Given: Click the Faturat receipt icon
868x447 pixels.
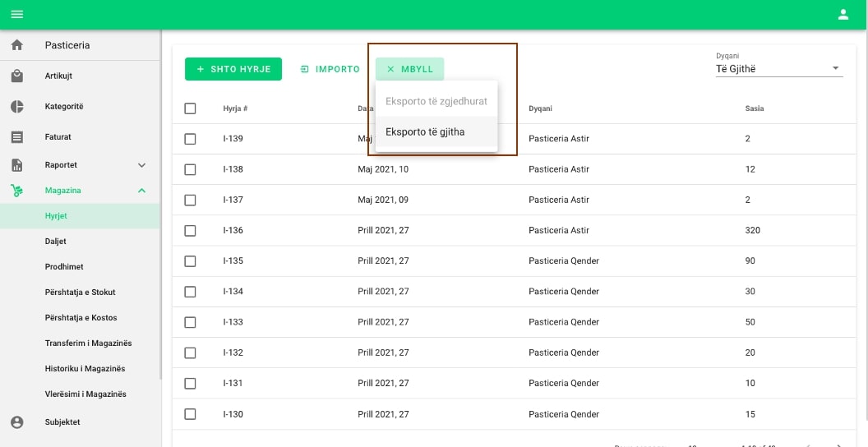Looking at the screenshot, I should [x=16, y=137].
